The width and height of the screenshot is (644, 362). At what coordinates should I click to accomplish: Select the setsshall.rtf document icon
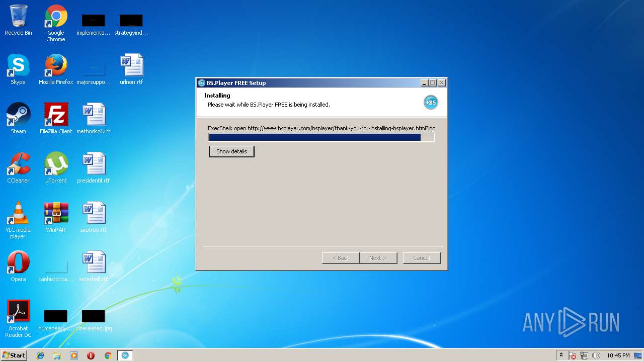tap(94, 266)
